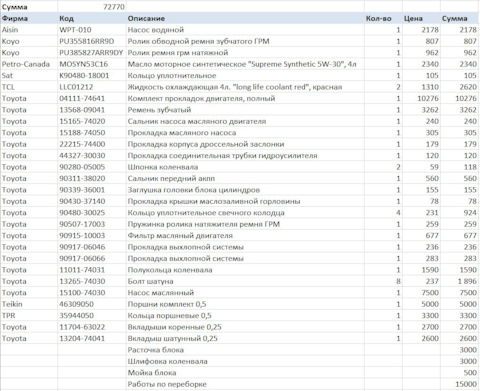Click the Мойка блока description cell

click(245, 372)
